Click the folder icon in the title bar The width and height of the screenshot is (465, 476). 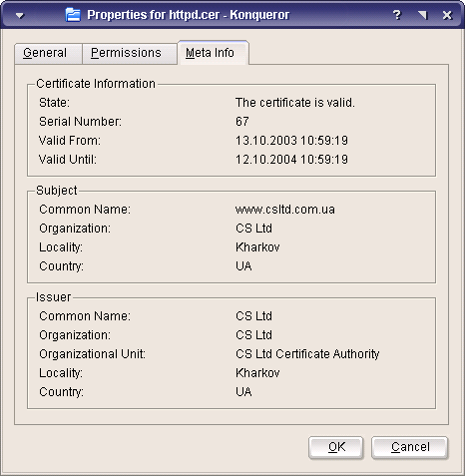[73, 15]
